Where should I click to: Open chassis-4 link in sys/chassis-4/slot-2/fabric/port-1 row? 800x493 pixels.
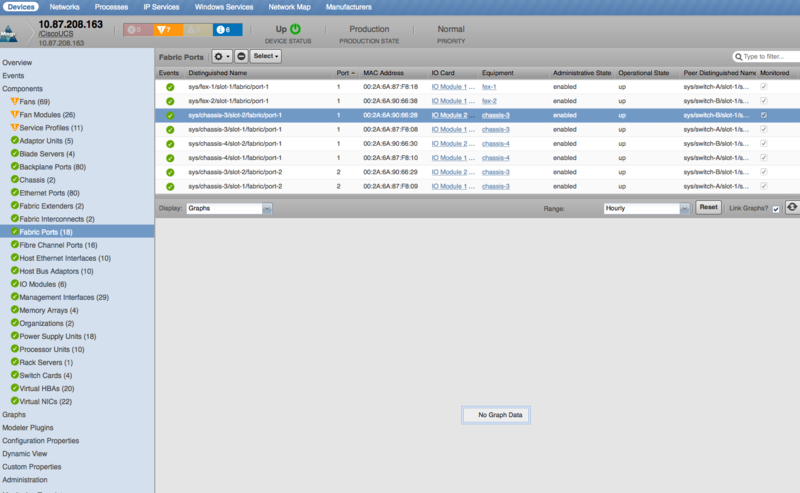tap(495, 144)
